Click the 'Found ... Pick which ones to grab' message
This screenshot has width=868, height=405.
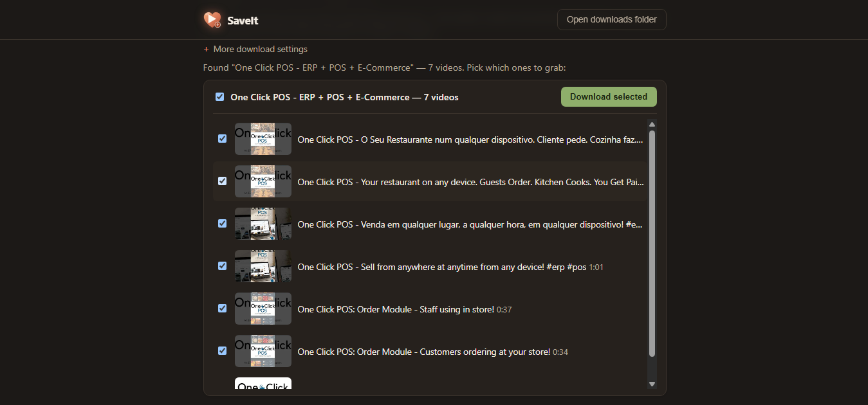click(384, 67)
